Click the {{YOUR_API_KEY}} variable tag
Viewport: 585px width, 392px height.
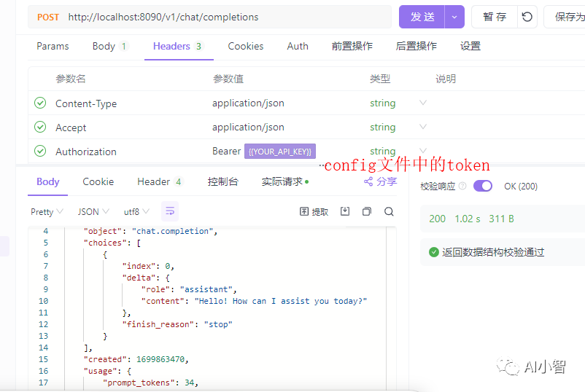point(280,152)
